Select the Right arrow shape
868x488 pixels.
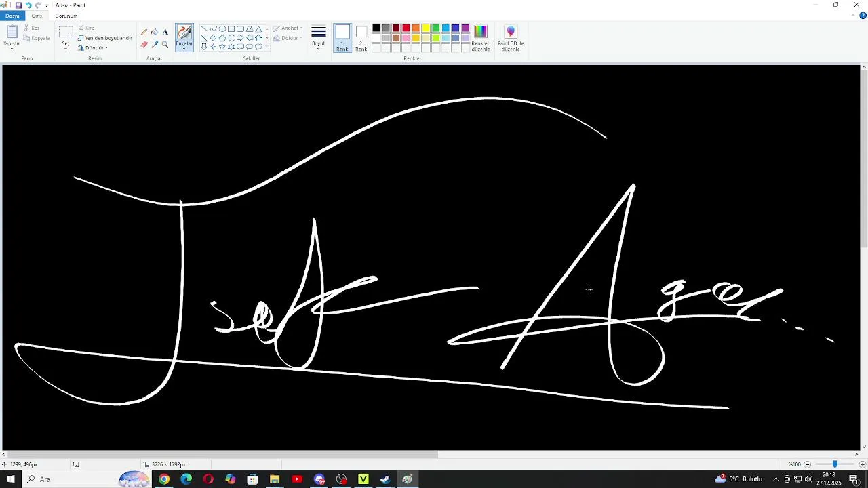[240, 38]
